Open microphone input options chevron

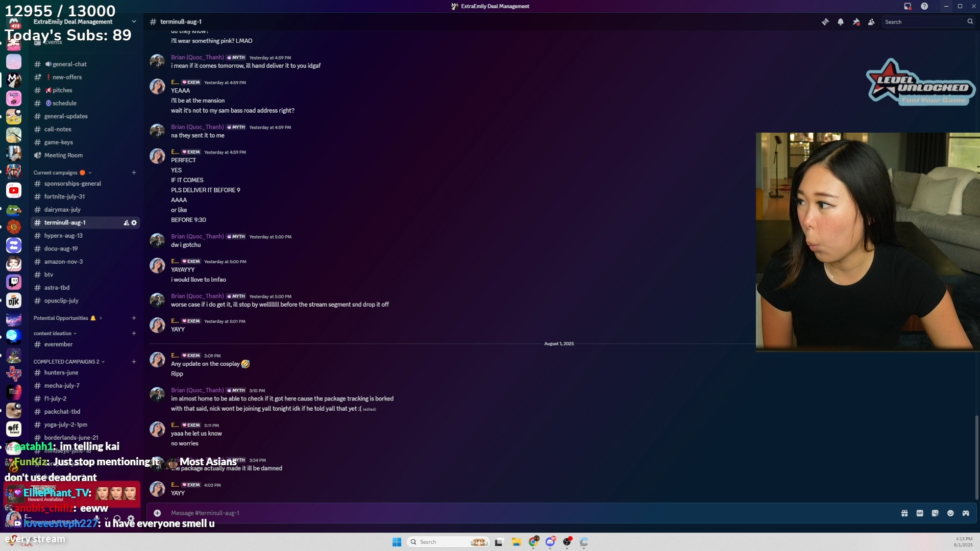click(106, 519)
